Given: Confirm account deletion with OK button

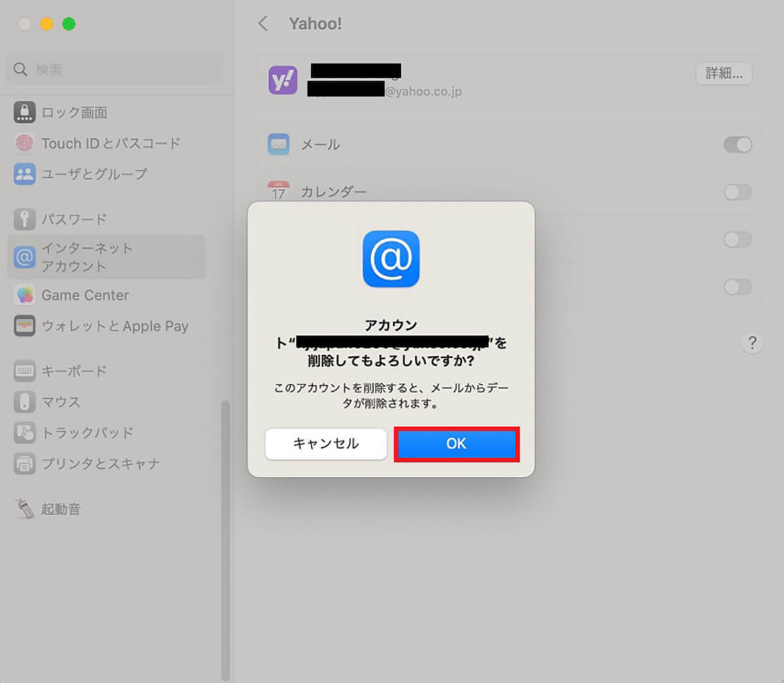Looking at the screenshot, I should (x=456, y=444).
